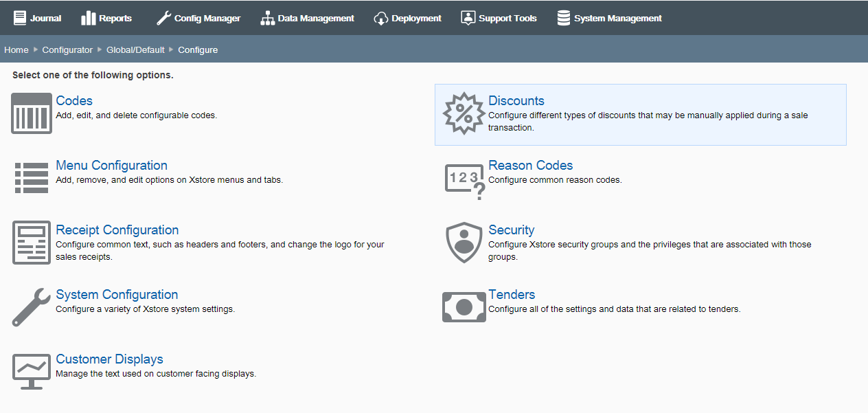Screen dimensions: 868x413
Task: Open the System Management menu
Action: click(x=609, y=18)
